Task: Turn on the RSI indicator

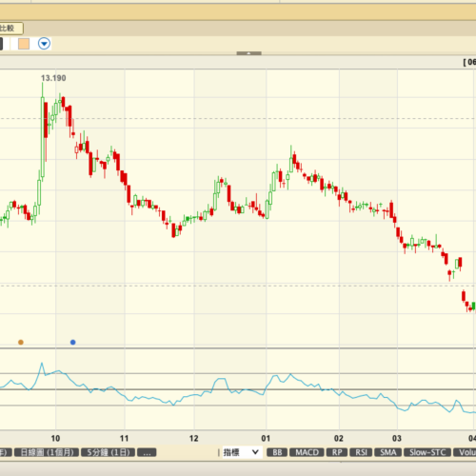Action: coord(361,452)
